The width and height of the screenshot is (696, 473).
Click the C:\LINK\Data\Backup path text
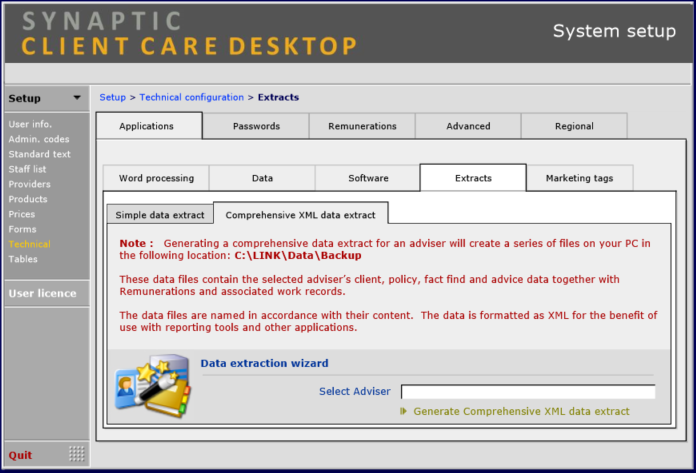pyautogui.click(x=298, y=256)
